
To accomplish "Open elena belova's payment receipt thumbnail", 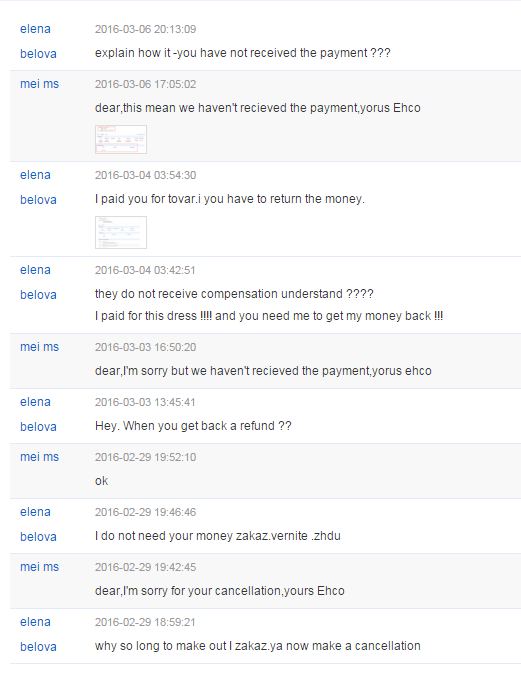I will click(x=121, y=232).
